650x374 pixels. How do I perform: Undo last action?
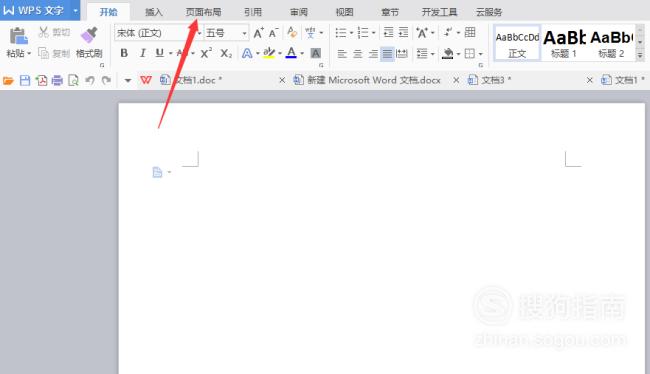90,80
